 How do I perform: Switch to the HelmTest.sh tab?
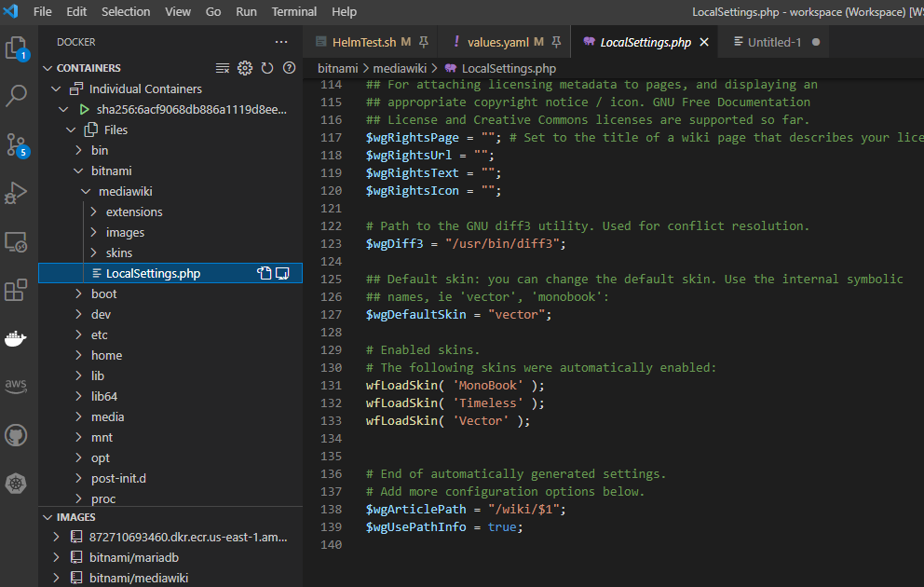tap(370, 42)
